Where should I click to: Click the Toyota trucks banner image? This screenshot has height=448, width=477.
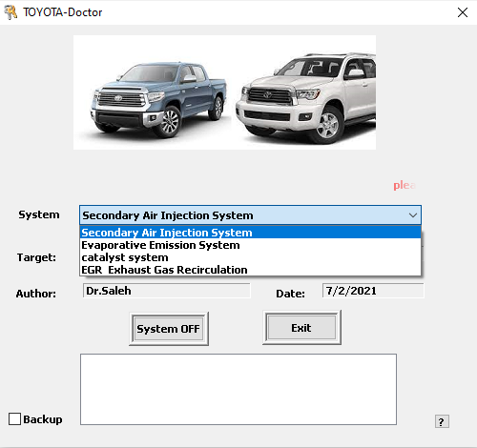(224, 92)
